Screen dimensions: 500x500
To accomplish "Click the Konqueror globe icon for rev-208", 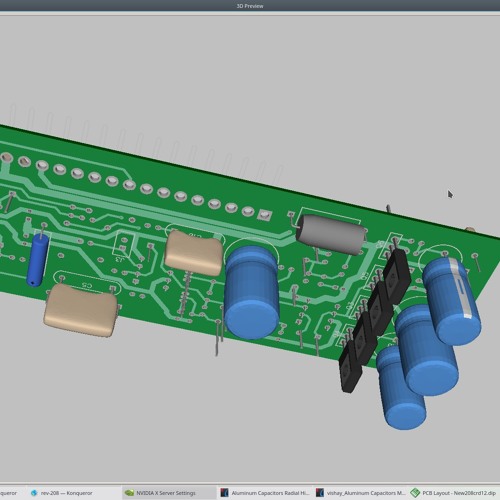I will [34, 493].
